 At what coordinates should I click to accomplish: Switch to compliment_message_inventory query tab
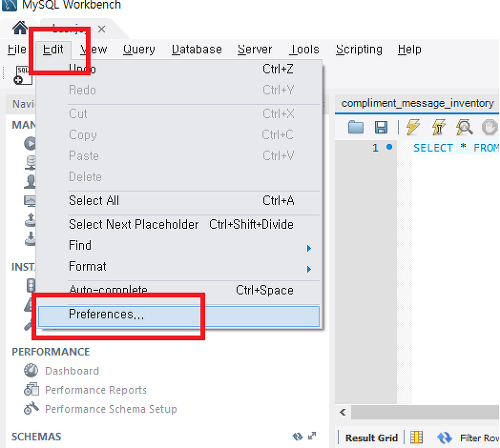click(x=417, y=104)
